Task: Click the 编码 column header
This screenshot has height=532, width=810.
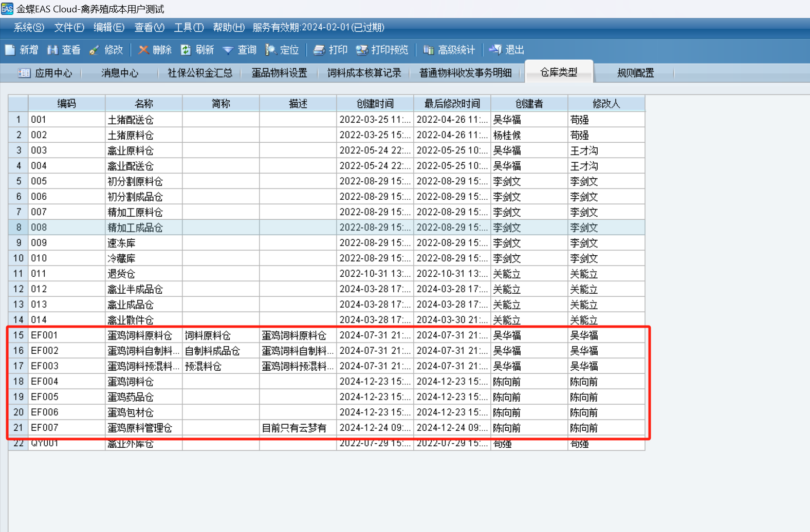Action: pyautogui.click(x=66, y=104)
